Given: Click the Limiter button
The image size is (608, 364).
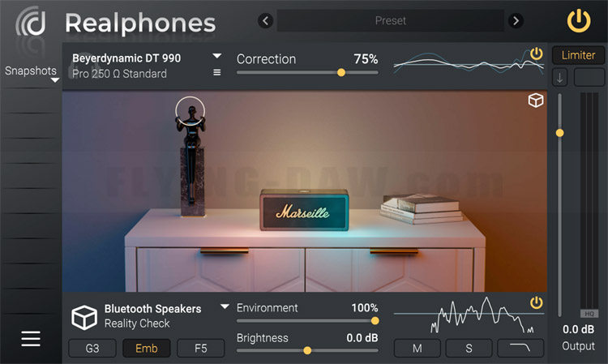Looking at the screenshot, I should (578, 55).
